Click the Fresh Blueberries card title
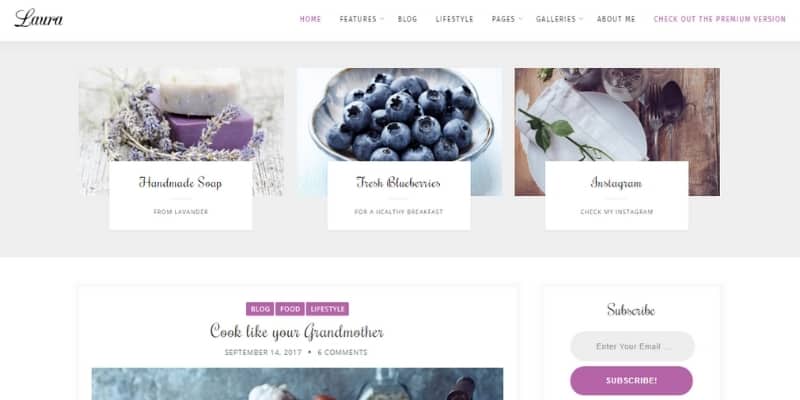This screenshot has width=800, height=400. click(398, 182)
